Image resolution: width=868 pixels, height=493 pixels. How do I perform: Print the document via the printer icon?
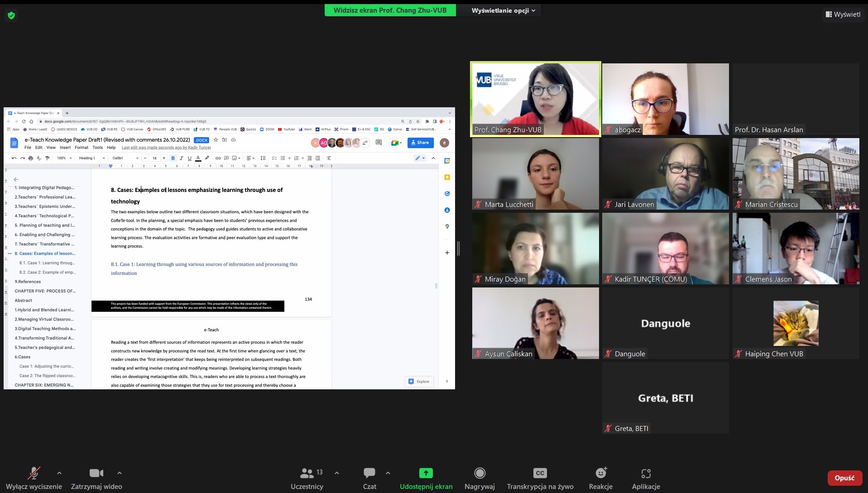tap(31, 158)
